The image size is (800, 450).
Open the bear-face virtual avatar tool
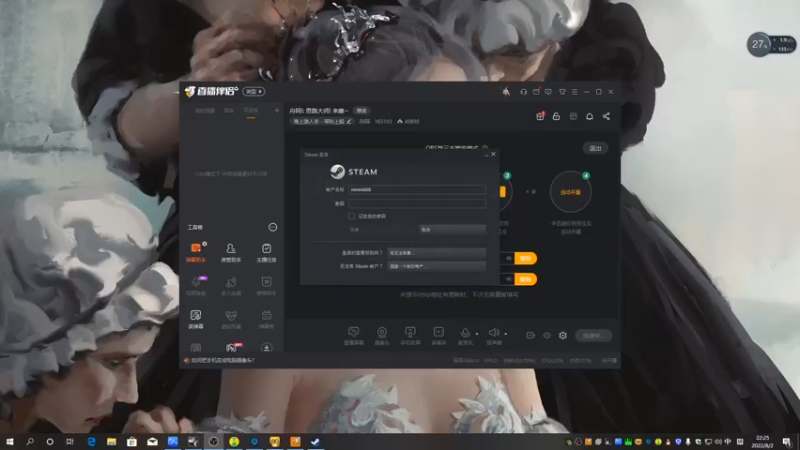point(231,319)
